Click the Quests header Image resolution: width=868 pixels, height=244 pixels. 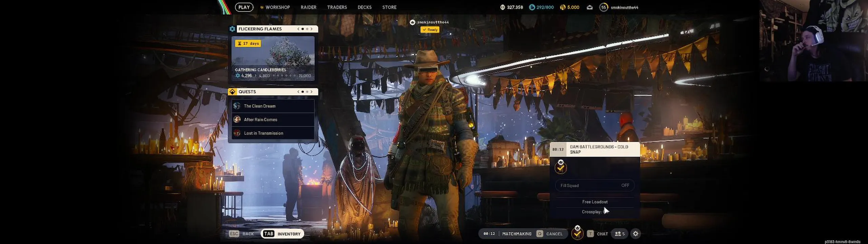[x=273, y=91]
